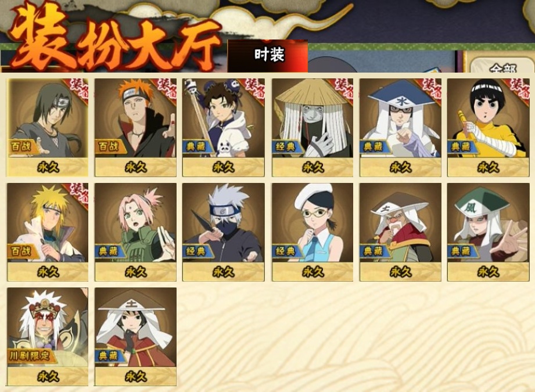535x392 pixels.
Task: Select the Itachi costume card
Action: click(x=48, y=128)
